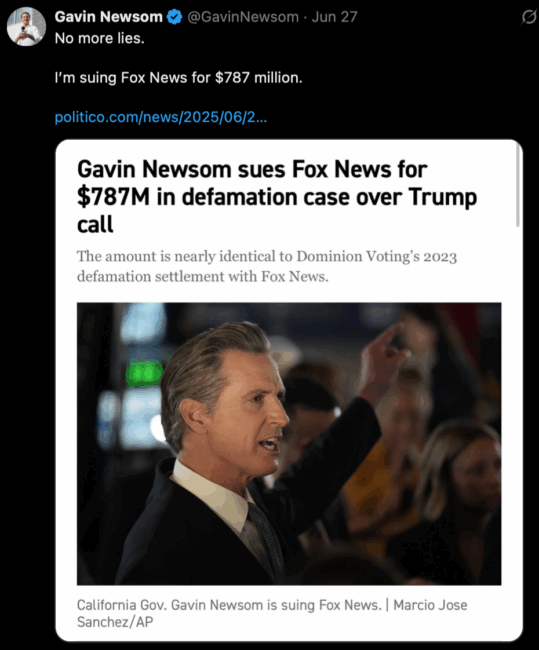Screen dimensions: 539x650
Task: Open the Newsom speaking photo thumbnail
Action: tap(289, 444)
